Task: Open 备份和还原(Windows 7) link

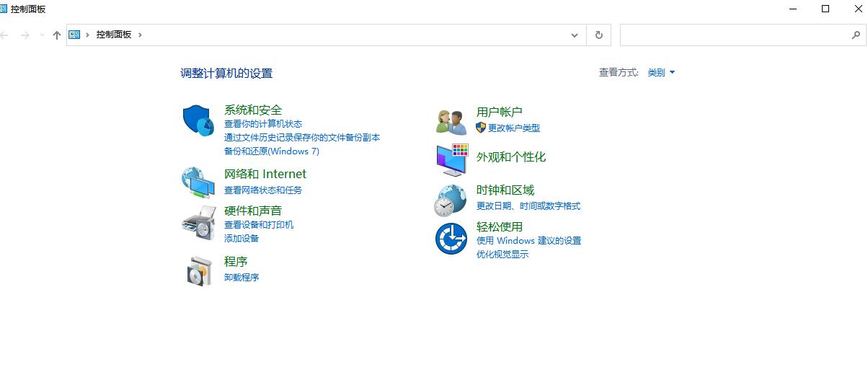Action: [x=272, y=151]
